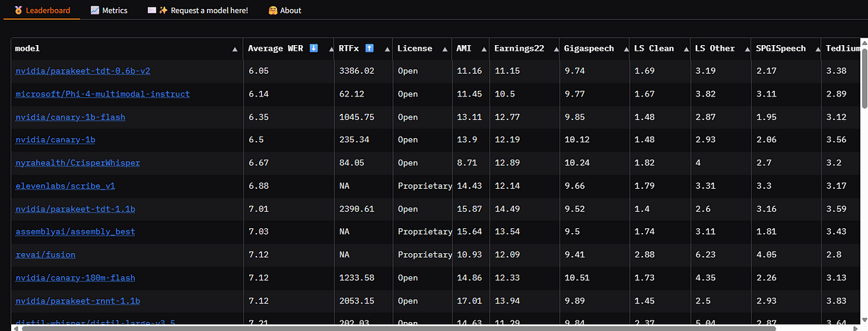Open nvidia/parakeet-tdt-1.1b link
Viewport: 868px width, 331px height.
(75, 209)
